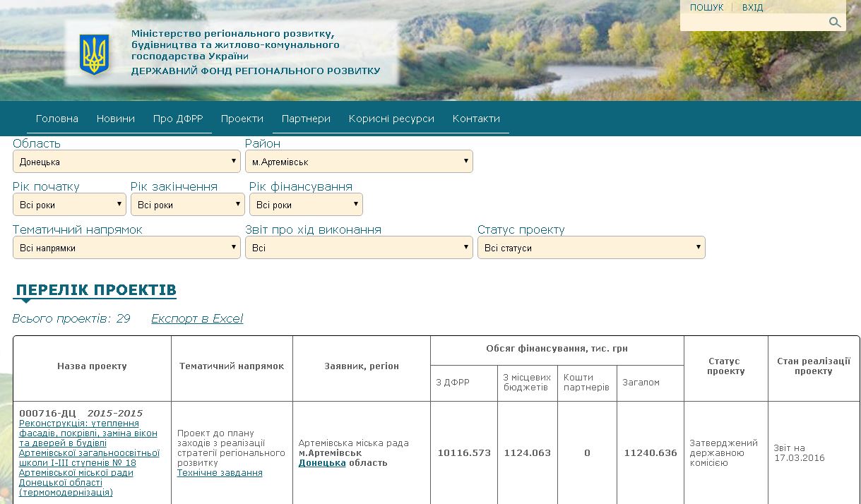Expand the Звіт про хід виконання dropdown
The image size is (861, 504).
(x=359, y=248)
